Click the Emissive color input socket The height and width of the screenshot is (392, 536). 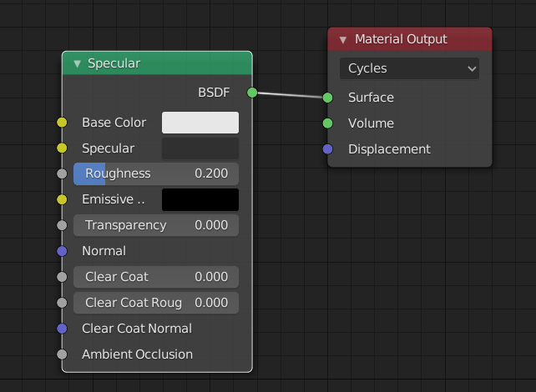[62, 199]
